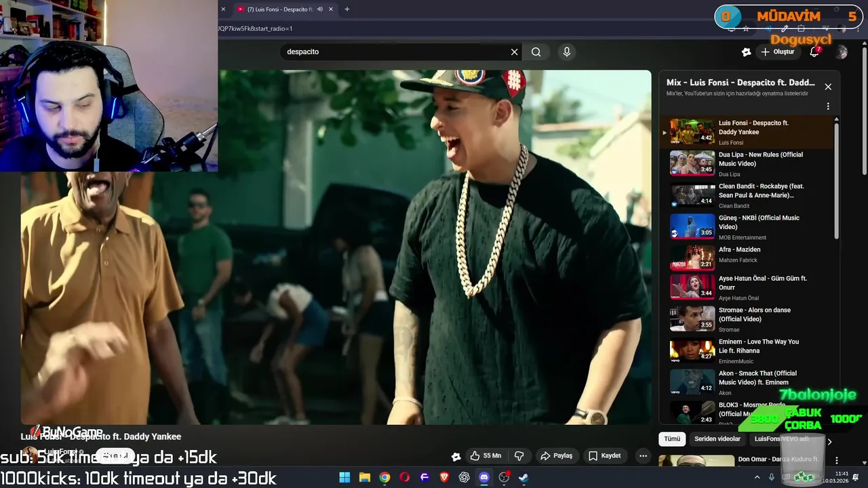Open Mix playlist three-dot options menu
This screenshot has width=868, height=488.
[828, 106]
